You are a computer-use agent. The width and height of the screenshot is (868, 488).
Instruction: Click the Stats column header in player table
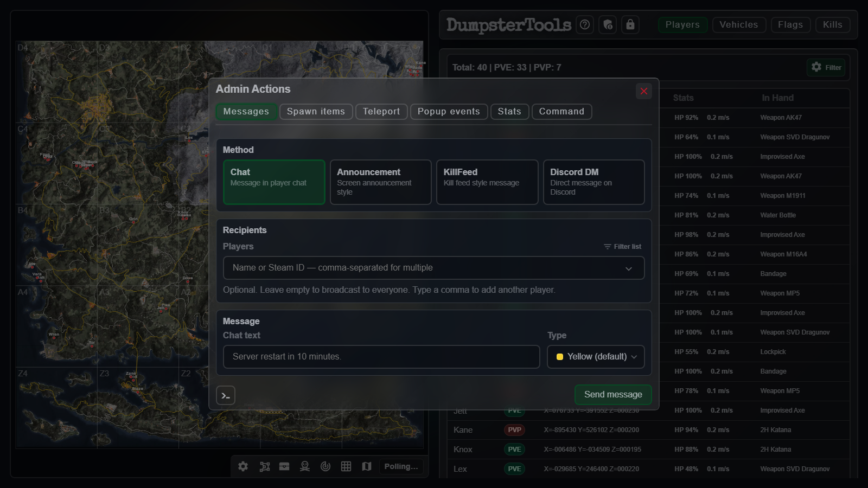click(683, 98)
